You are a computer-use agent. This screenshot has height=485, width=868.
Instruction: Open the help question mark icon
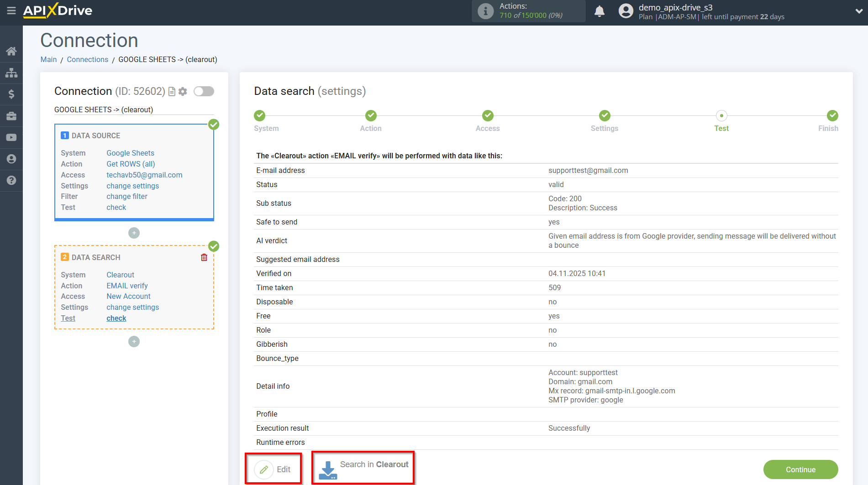point(11,181)
